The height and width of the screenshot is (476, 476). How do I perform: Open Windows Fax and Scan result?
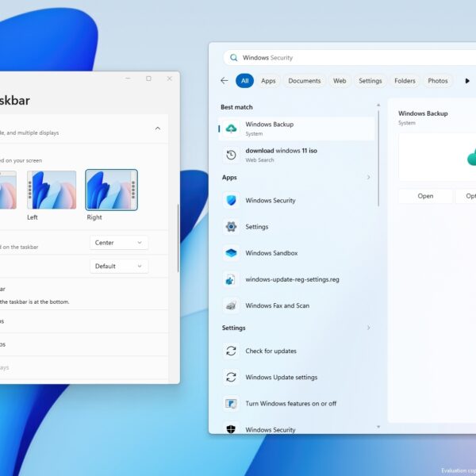pos(297,305)
